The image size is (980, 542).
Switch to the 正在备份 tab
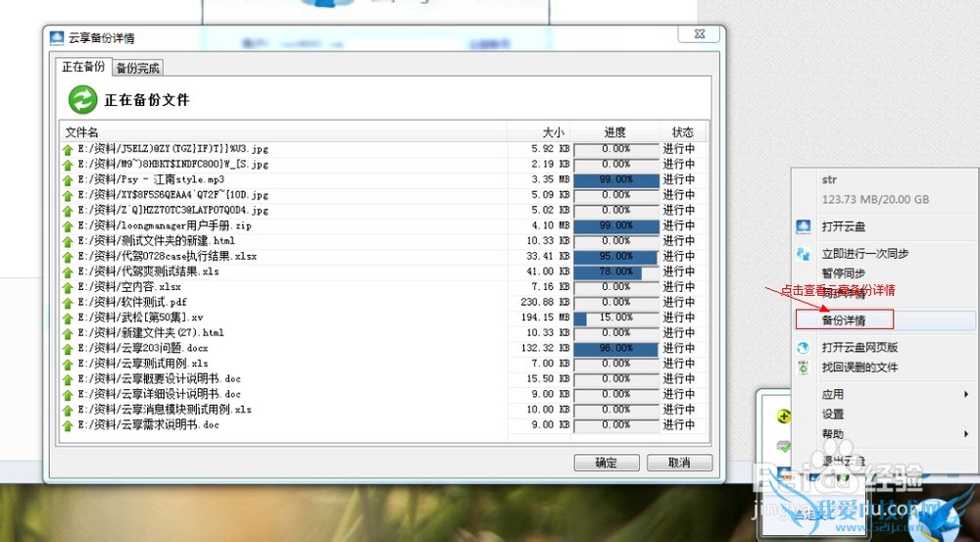[x=83, y=67]
